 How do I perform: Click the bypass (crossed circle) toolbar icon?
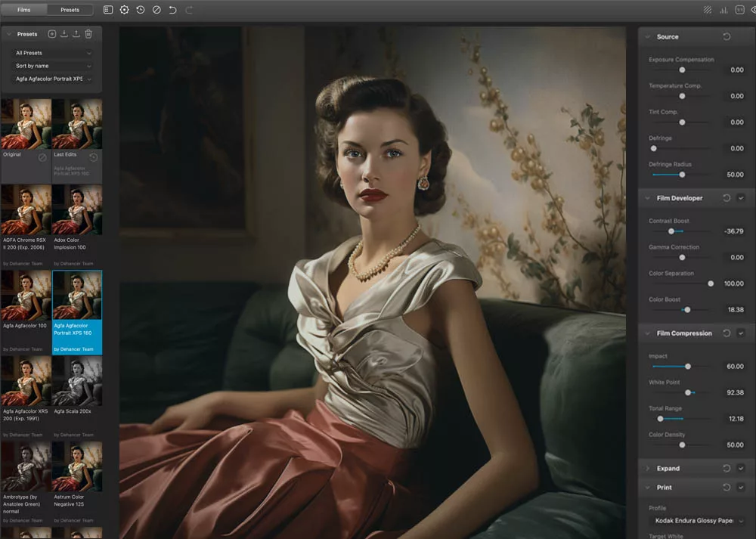[156, 10]
